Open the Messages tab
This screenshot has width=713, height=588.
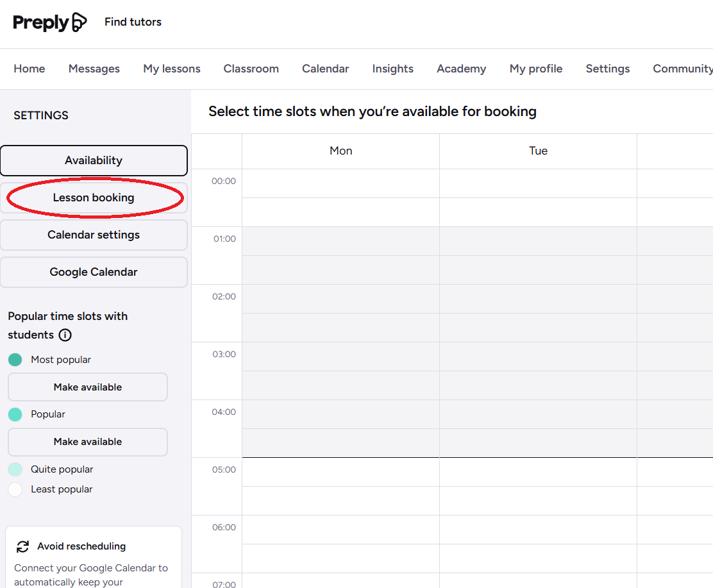point(94,69)
